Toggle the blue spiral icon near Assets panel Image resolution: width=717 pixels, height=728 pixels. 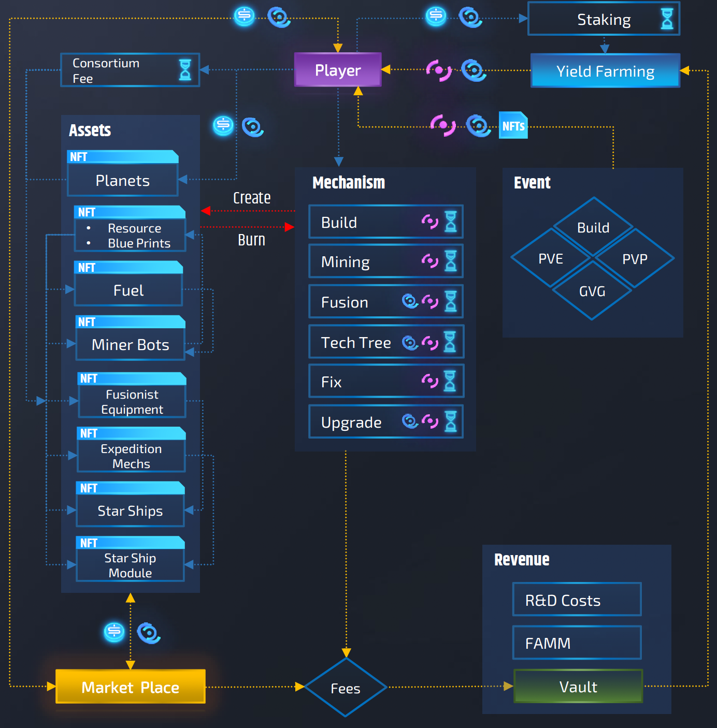[x=253, y=127]
